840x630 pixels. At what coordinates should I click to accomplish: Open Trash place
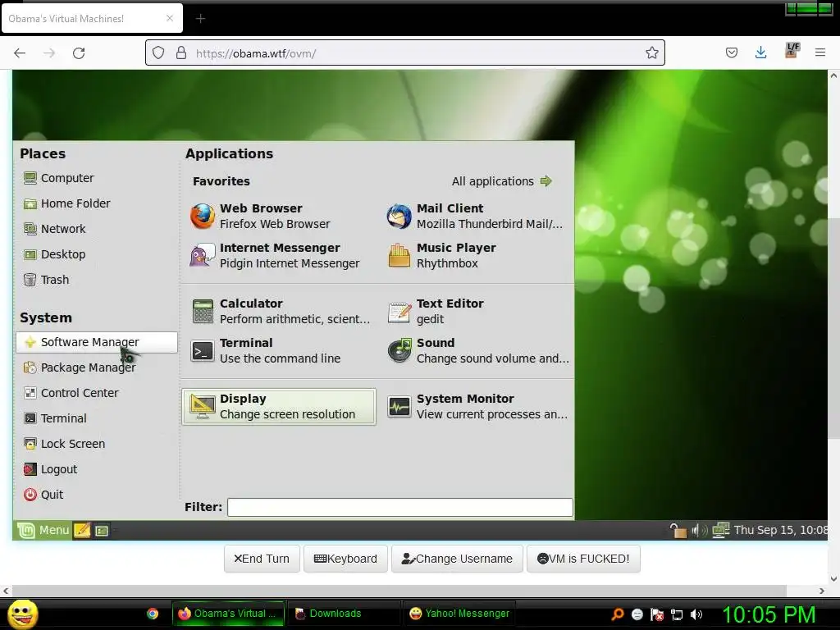pos(47,280)
